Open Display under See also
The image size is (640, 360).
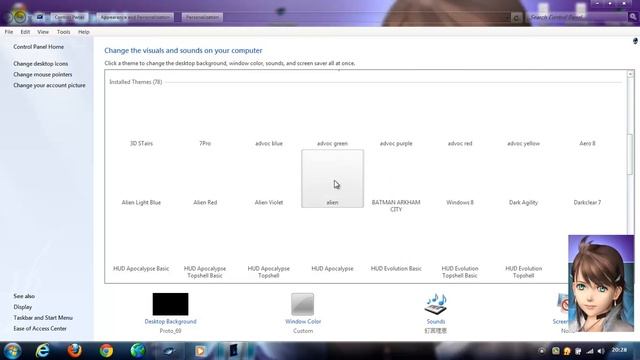[22, 307]
